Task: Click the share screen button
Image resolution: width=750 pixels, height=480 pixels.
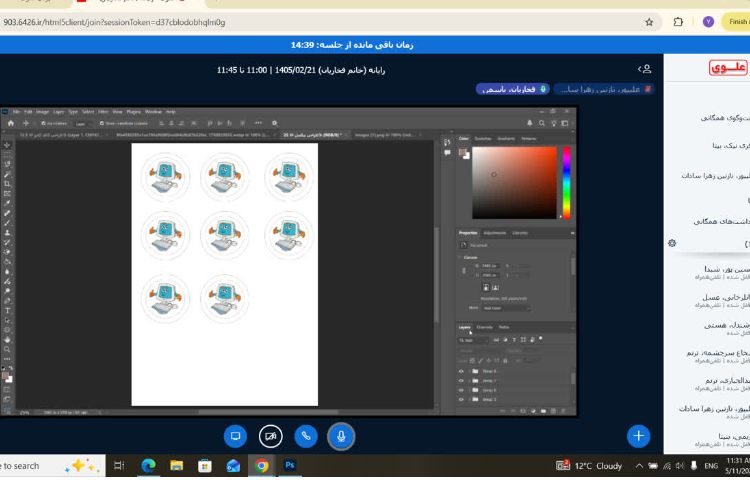Action: click(235, 436)
